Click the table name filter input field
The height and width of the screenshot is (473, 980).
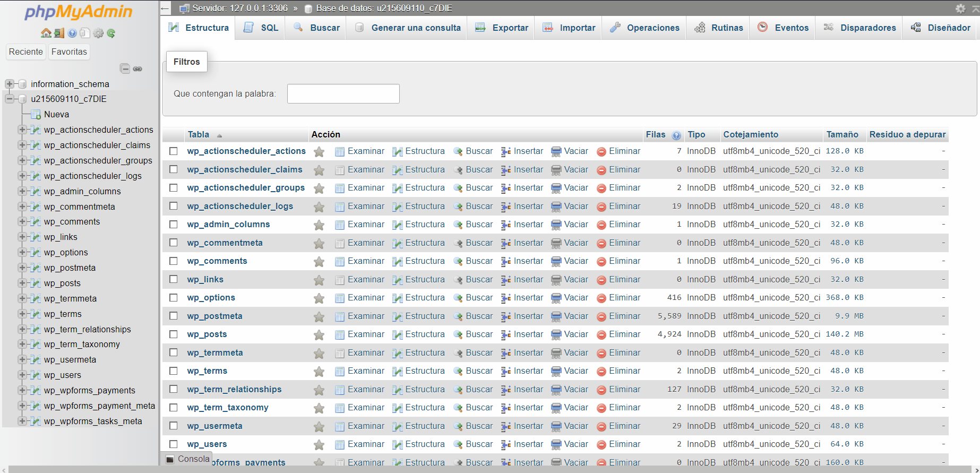point(343,94)
